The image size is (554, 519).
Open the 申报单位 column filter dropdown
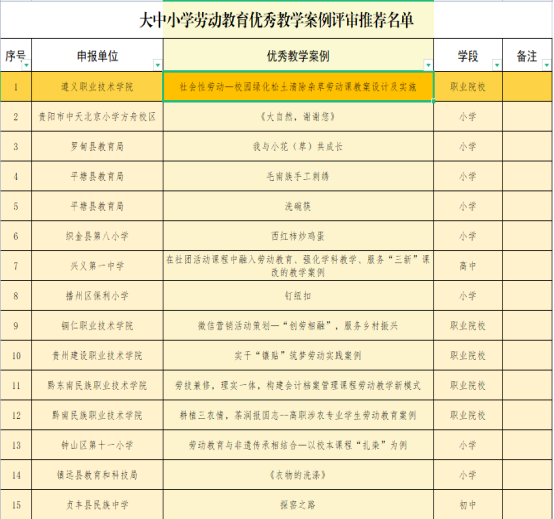158,65
